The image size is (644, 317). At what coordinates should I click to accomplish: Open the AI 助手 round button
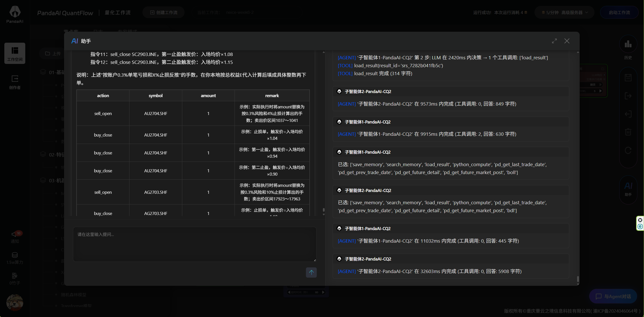coord(628,189)
